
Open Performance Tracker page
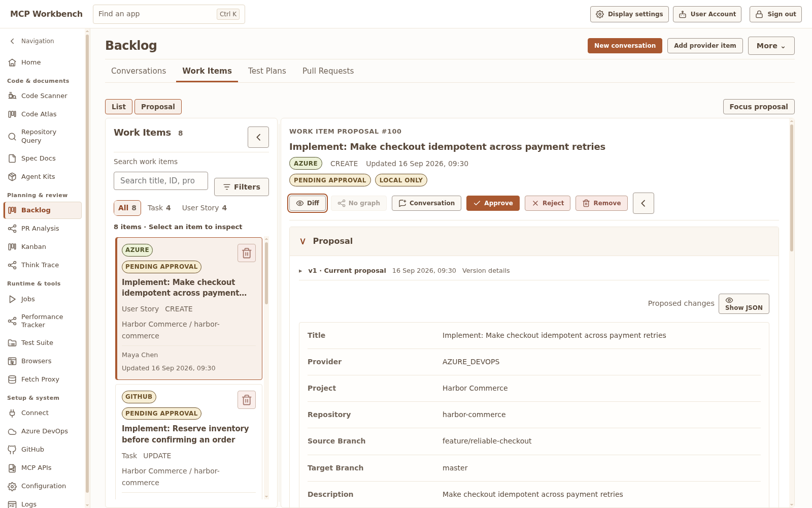[43, 321]
